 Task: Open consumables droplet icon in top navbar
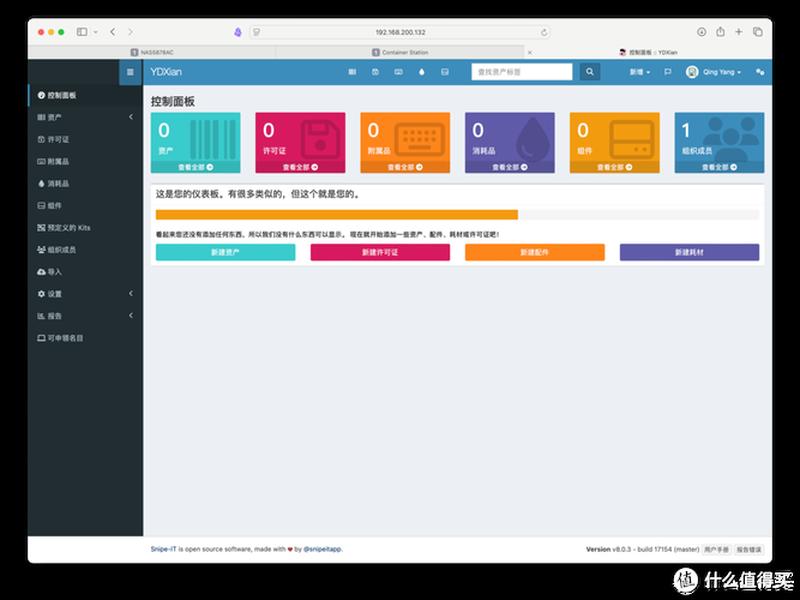pos(421,72)
